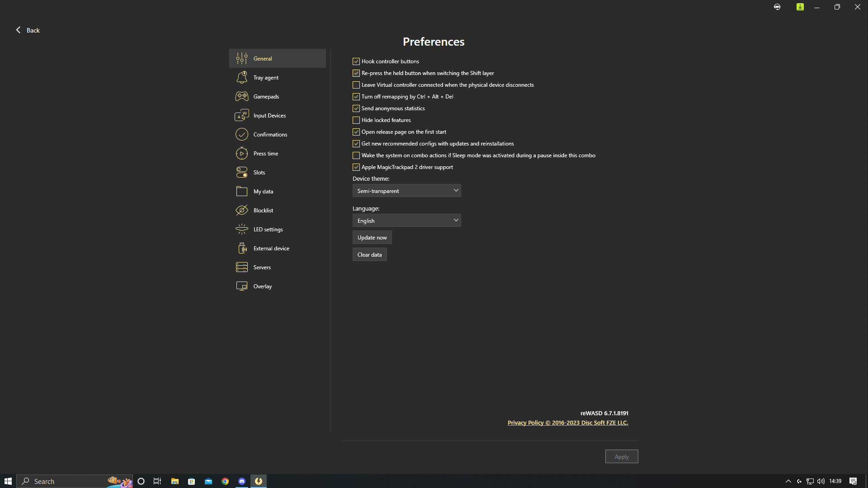
Task: Click green download icon in title bar
Action: click(x=800, y=7)
